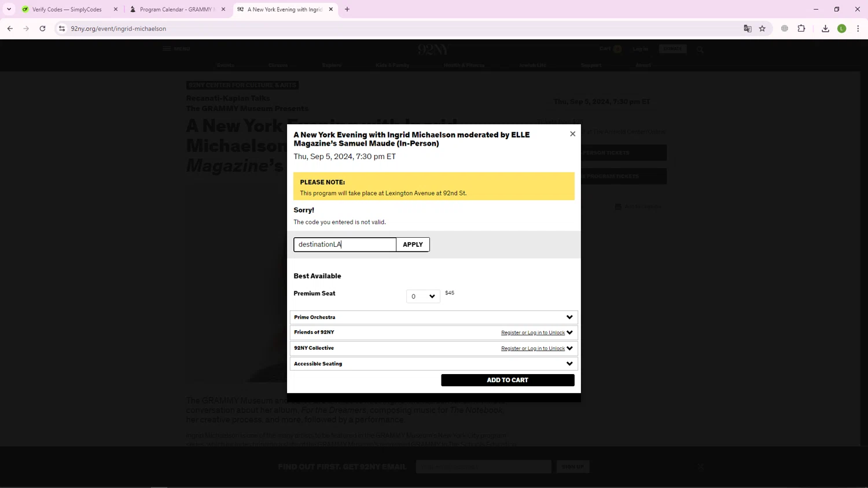Image resolution: width=868 pixels, height=488 pixels.
Task: Minimize the browser window
Action: coord(816,9)
